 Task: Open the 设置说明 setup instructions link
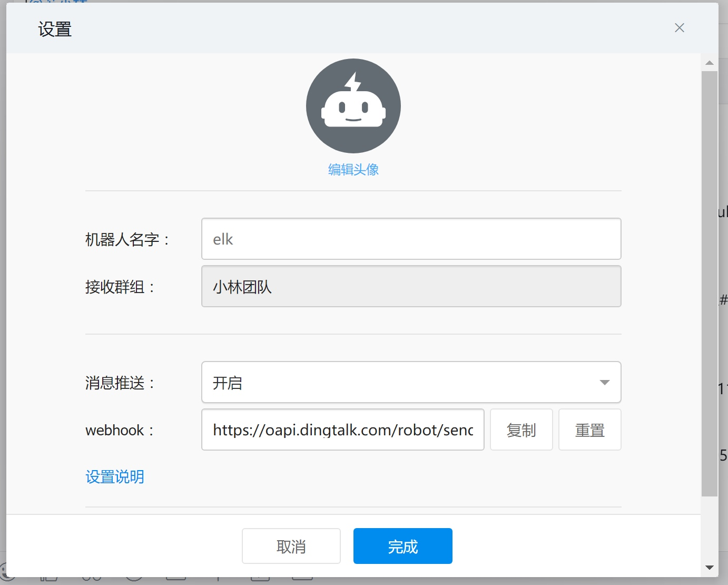click(115, 477)
